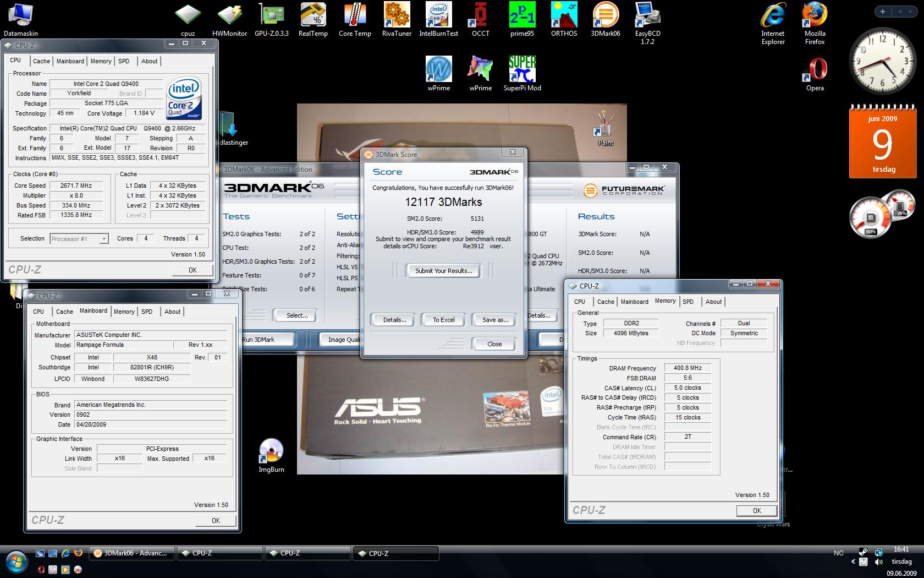Viewport: 924px width, 578px height.
Task: Open Internet Explorer desktop icon
Action: coord(773,23)
